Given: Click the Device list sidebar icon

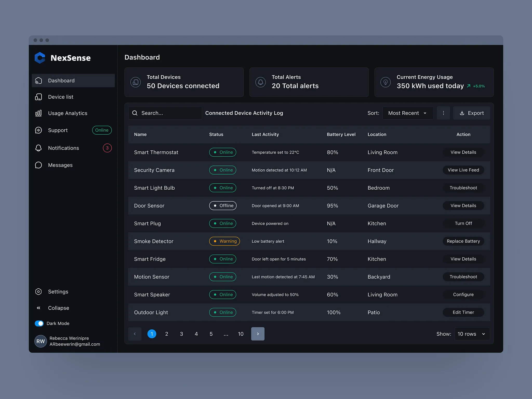Looking at the screenshot, I should click(x=38, y=97).
